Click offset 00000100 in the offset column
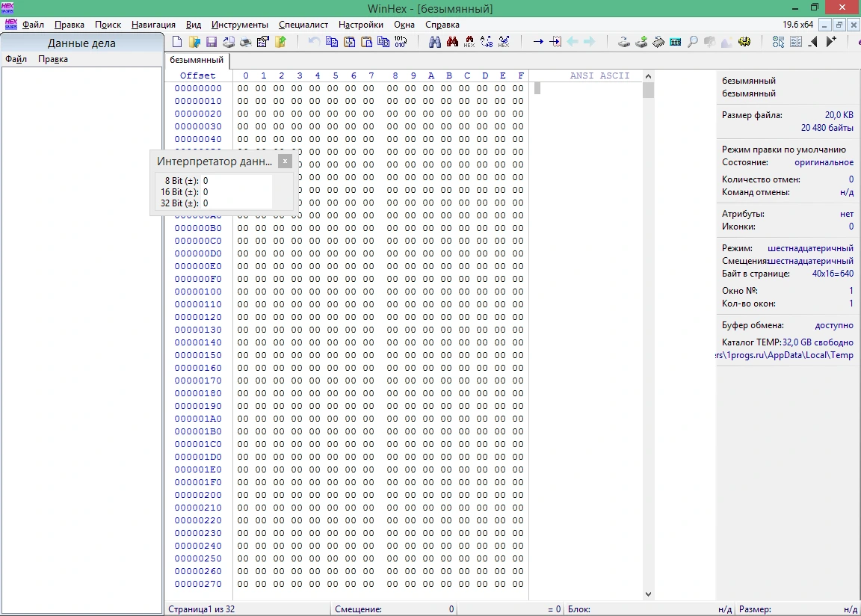This screenshot has height=616, width=861. pyautogui.click(x=198, y=292)
